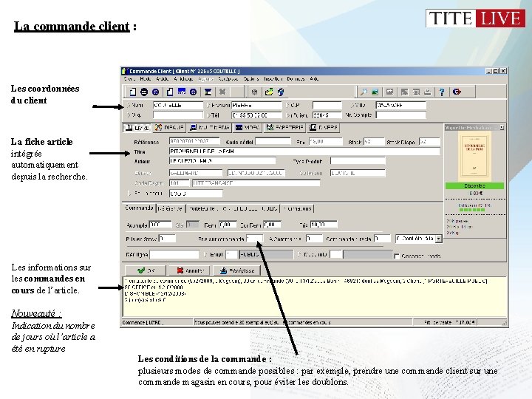Screen dimensions: 532x399
Task: Select the Commande sub-tab
Action: click(139, 208)
